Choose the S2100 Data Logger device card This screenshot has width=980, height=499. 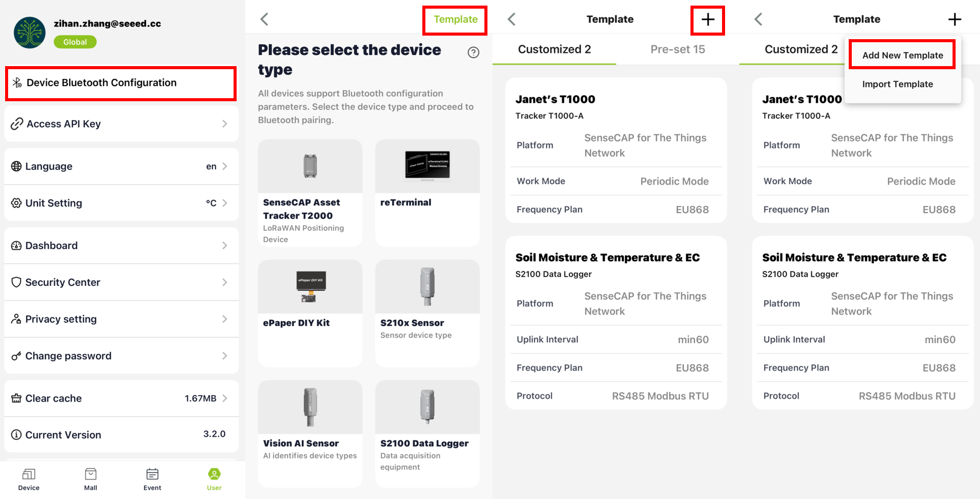point(427,433)
